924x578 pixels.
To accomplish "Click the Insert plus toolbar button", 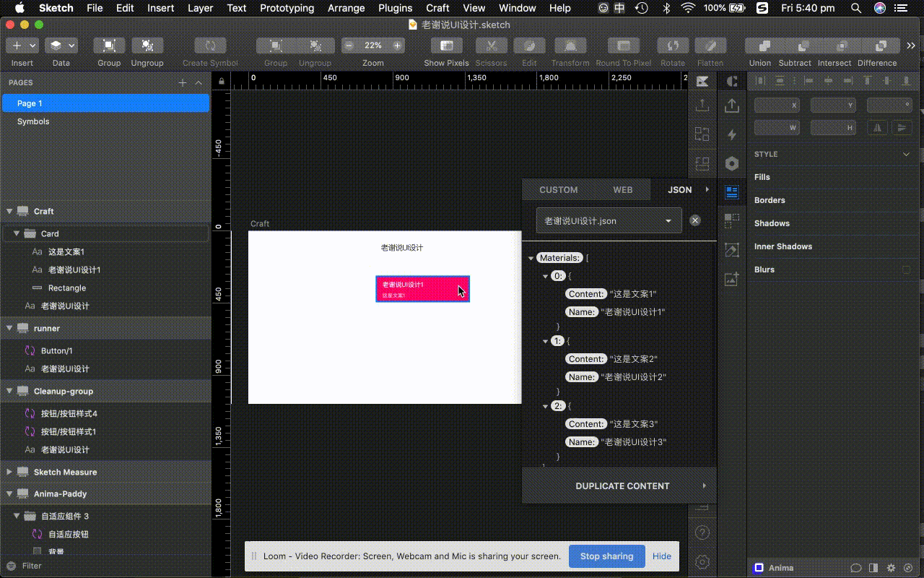I will 22,46.
